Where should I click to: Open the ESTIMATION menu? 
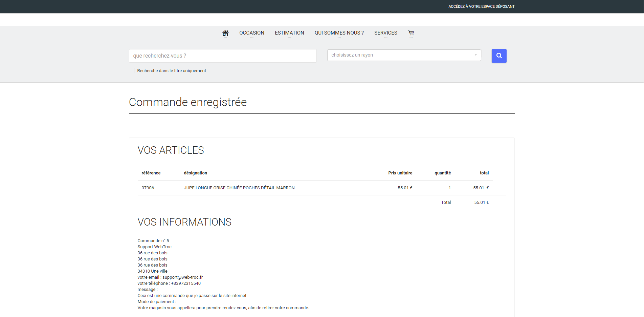coord(289,33)
